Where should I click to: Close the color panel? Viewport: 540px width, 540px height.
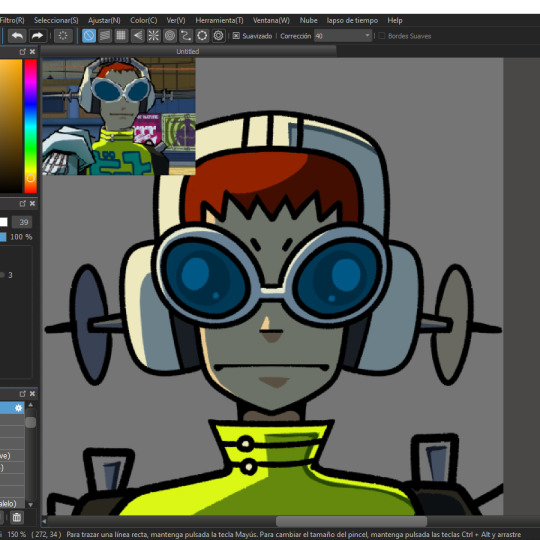coord(32,52)
